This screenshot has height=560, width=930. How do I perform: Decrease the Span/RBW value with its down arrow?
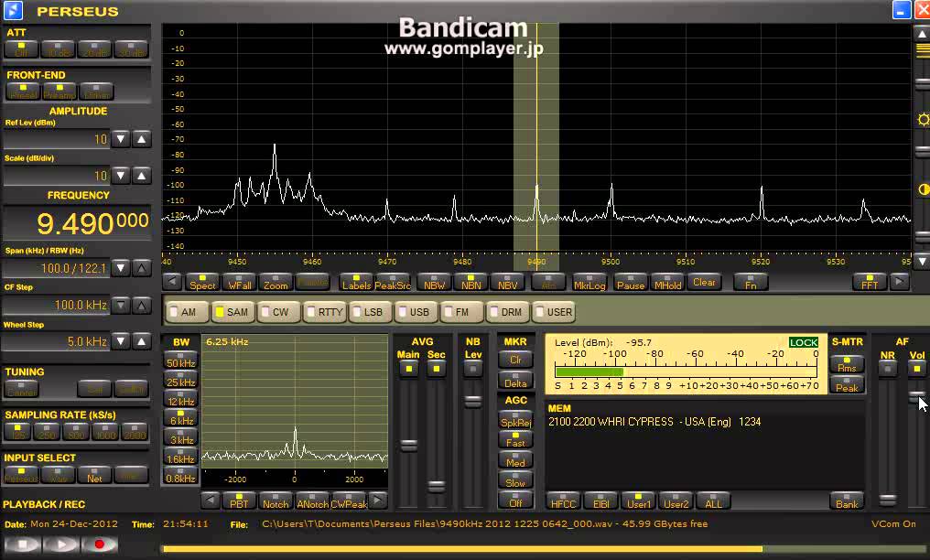[121, 268]
